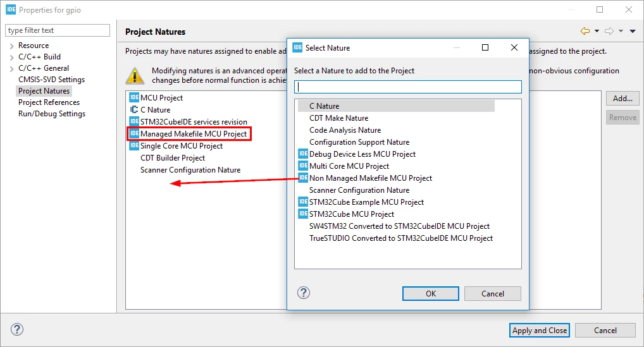
Task: Click the Add... button
Action: [x=622, y=99]
